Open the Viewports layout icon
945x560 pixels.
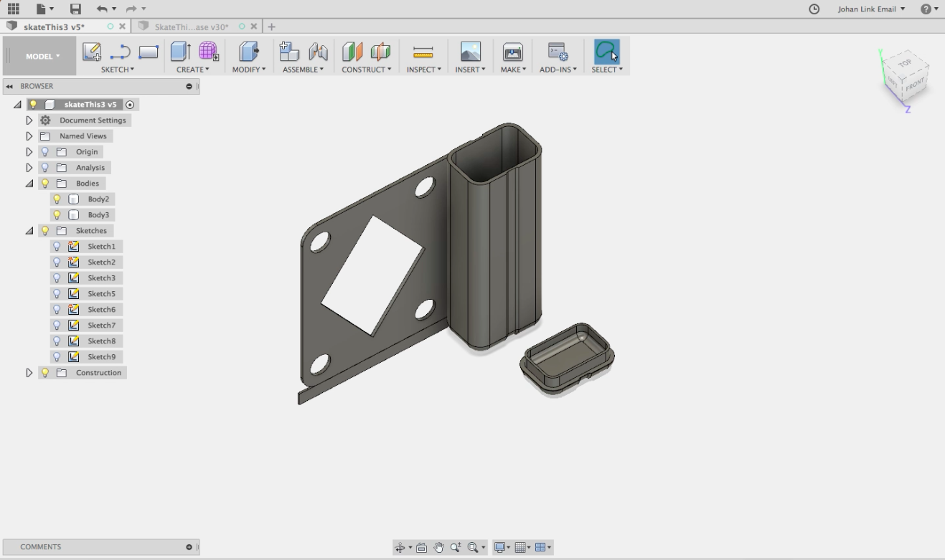tap(540, 548)
